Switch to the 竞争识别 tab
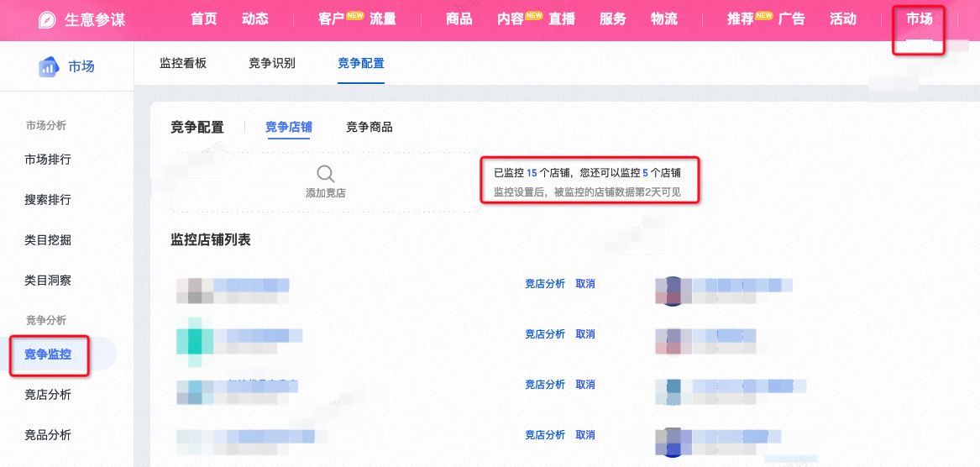This screenshot has width=980, height=467. (272, 63)
